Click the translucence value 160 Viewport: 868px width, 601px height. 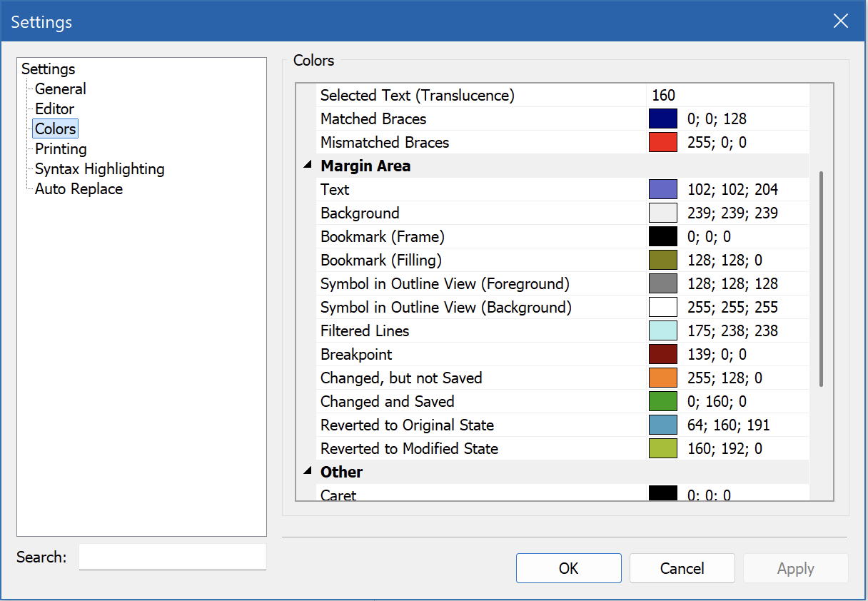coord(664,95)
